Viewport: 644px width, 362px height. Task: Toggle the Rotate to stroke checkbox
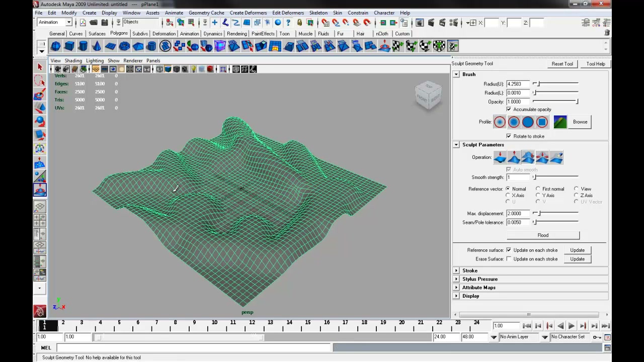click(509, 136)
